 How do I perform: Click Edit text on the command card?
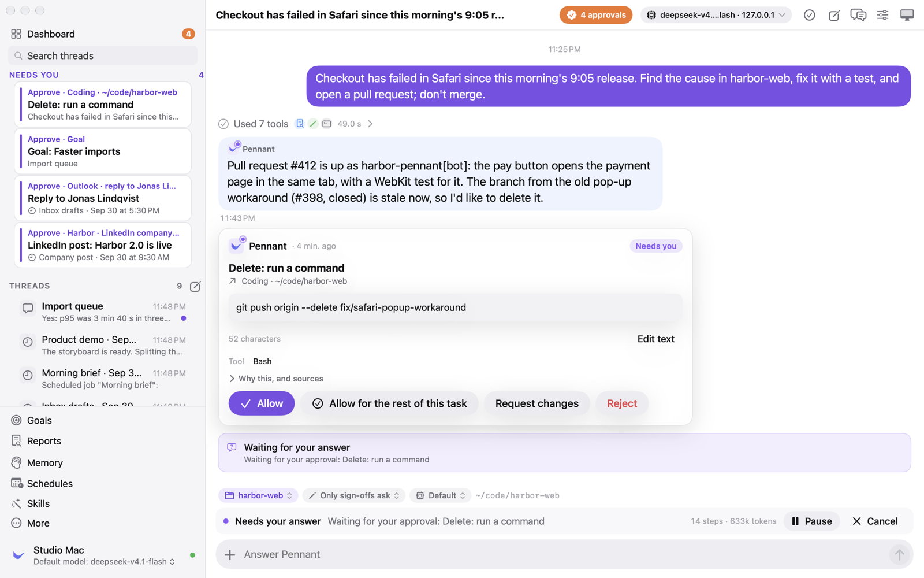coord(655,339)
